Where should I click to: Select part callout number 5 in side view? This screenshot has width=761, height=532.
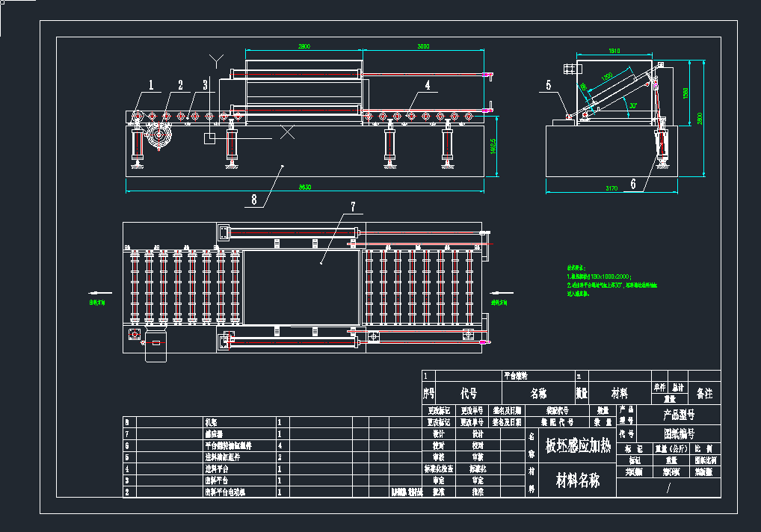(x=549, y=86)
